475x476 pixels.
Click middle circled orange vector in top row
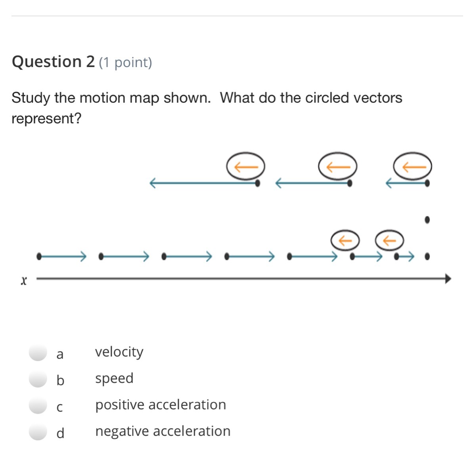(337, 166)
